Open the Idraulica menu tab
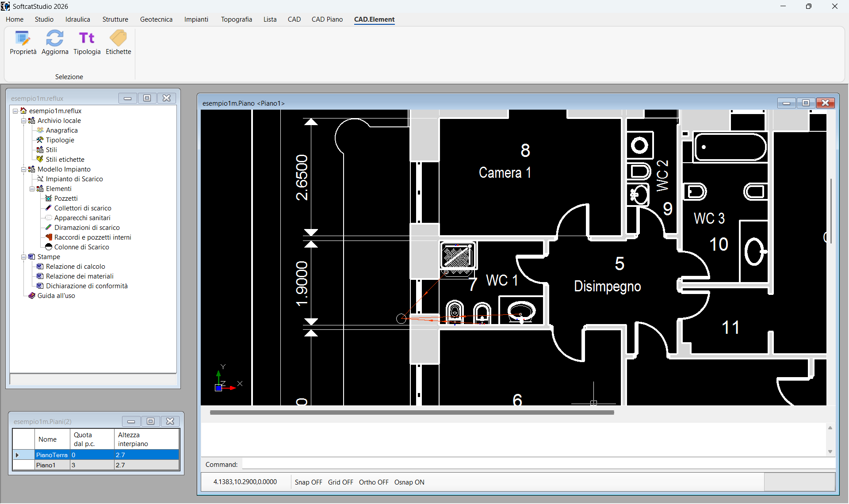The height and width of the screenshot is (504, 849). [78, 19]
